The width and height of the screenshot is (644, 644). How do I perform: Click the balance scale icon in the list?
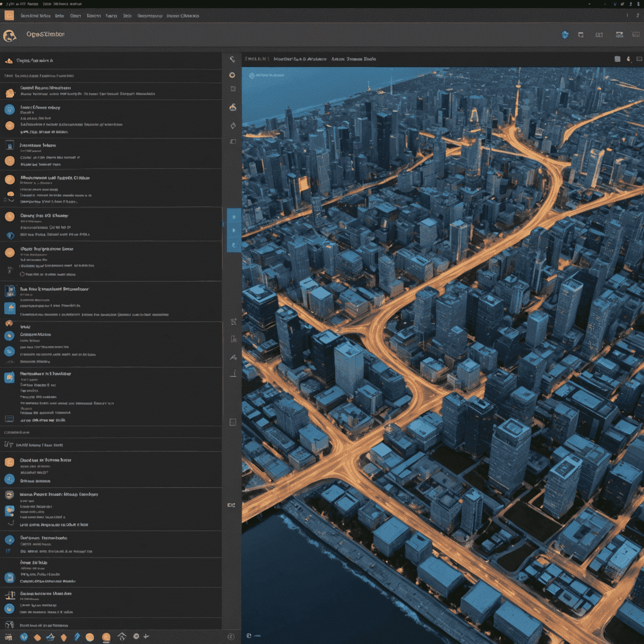10,595
